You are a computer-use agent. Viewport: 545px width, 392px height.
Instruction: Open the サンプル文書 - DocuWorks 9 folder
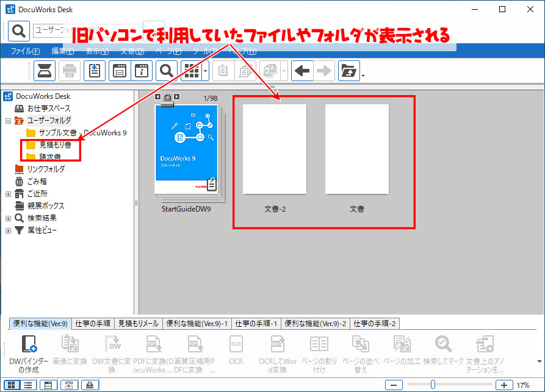(x=83, y=133)
